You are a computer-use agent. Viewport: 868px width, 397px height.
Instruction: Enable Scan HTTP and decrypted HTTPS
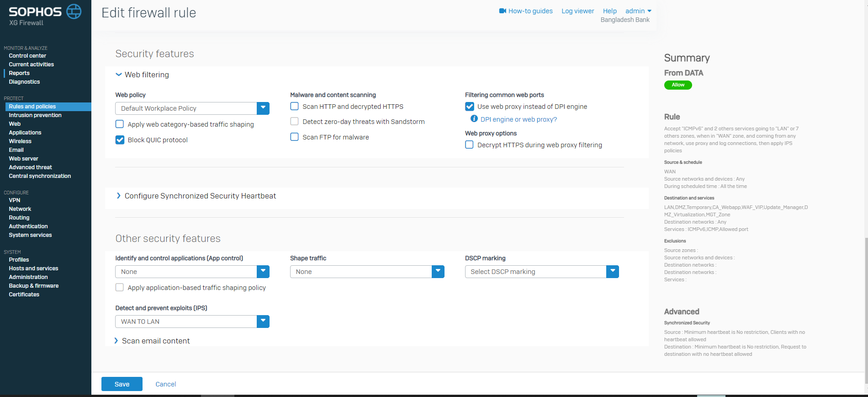pos(295,106)
